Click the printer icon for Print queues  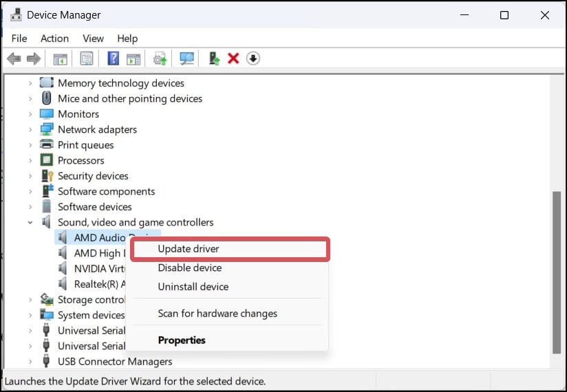(x=46, y=144)
